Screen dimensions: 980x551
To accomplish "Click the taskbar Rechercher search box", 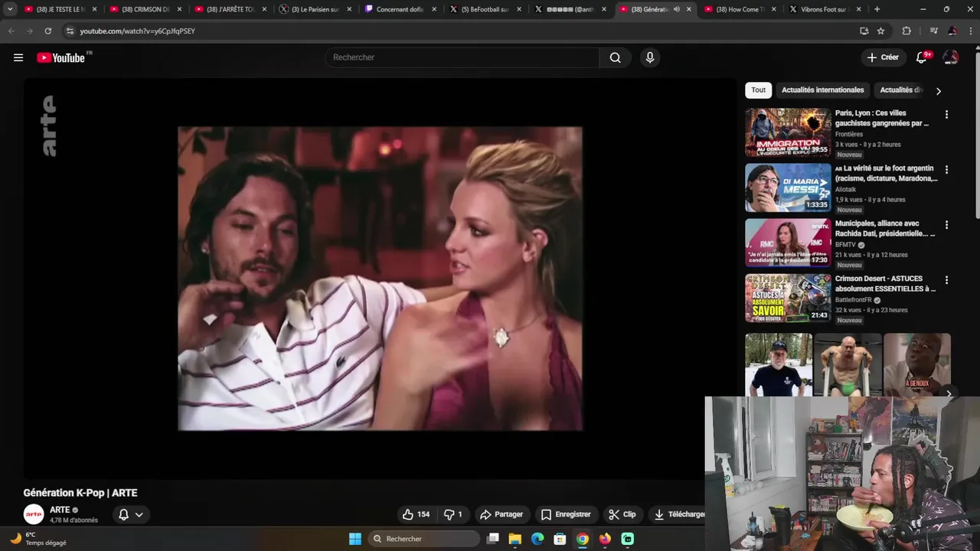I will [423, 539].
